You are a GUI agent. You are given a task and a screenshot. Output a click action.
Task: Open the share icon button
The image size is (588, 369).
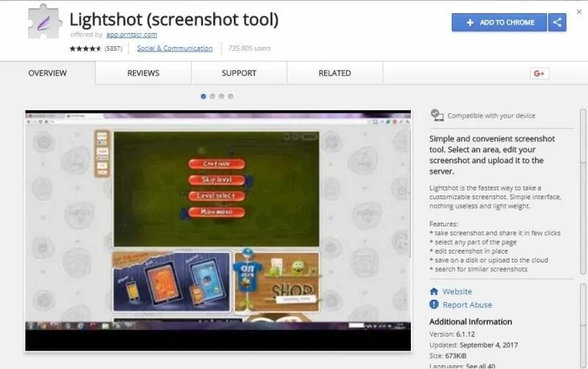click(557, 23)
